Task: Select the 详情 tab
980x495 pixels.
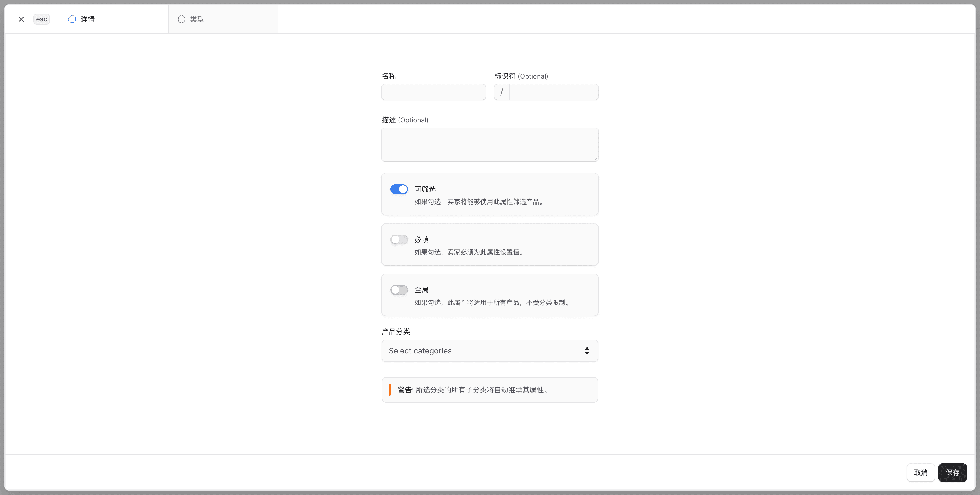Action: (88, 19)
